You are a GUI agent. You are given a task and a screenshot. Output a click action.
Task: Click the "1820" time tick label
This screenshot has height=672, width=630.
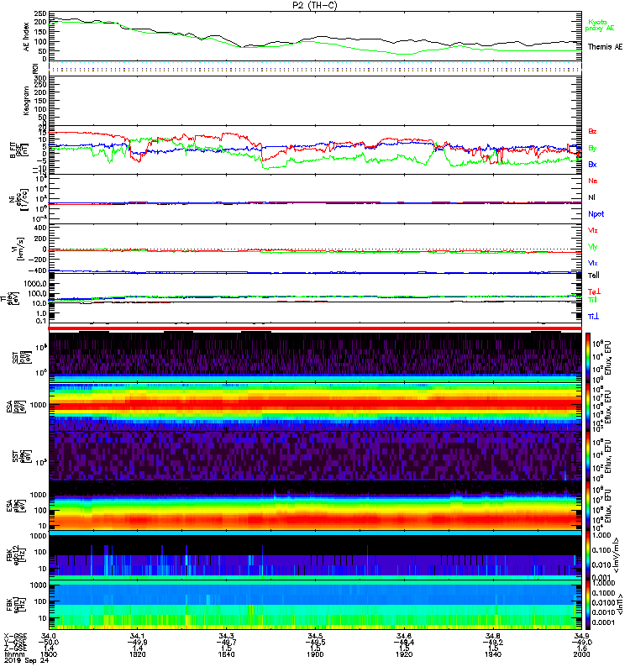click(137, 654)
